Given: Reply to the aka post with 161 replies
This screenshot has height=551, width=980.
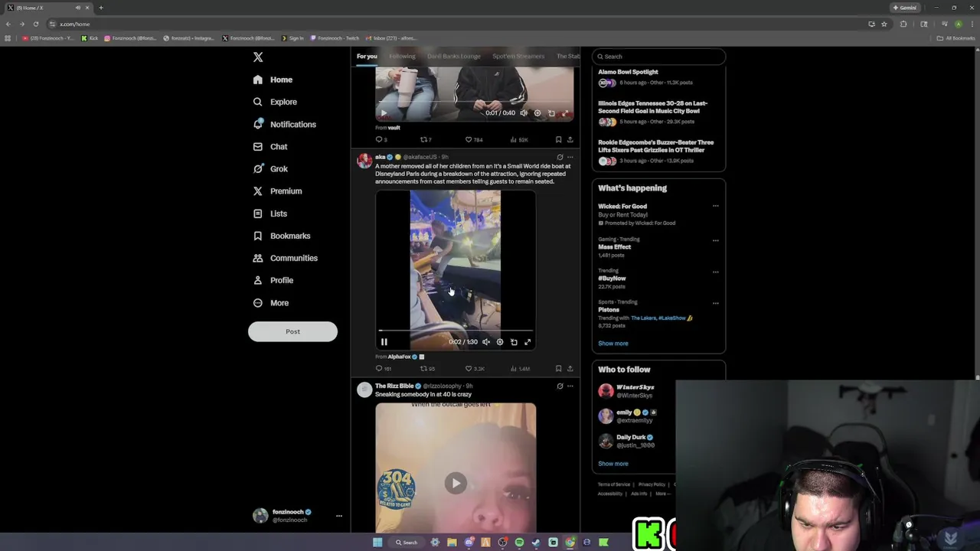Looking at the screenshot, I should (383, 369).
